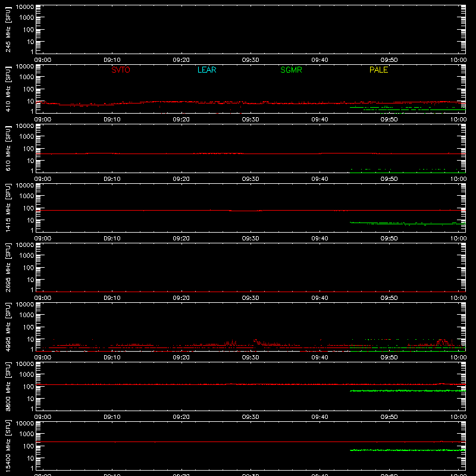Select the 2695 MHz [SFU] axis title

pos(8,268)
